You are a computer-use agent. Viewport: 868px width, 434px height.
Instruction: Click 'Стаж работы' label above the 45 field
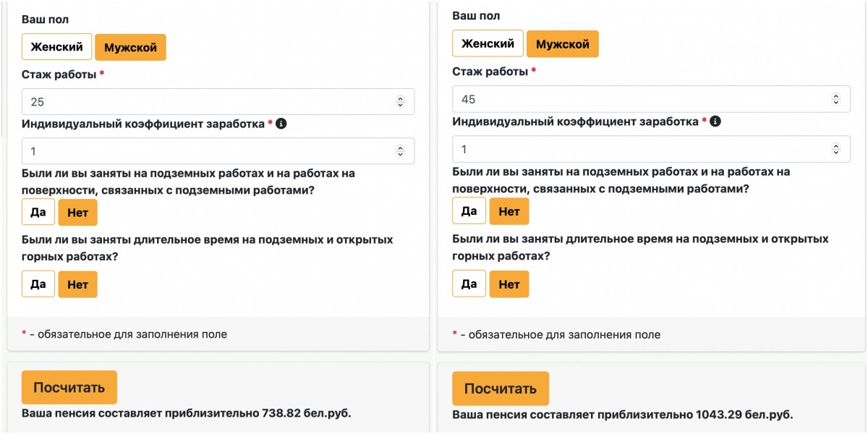[x=490, y=72]
